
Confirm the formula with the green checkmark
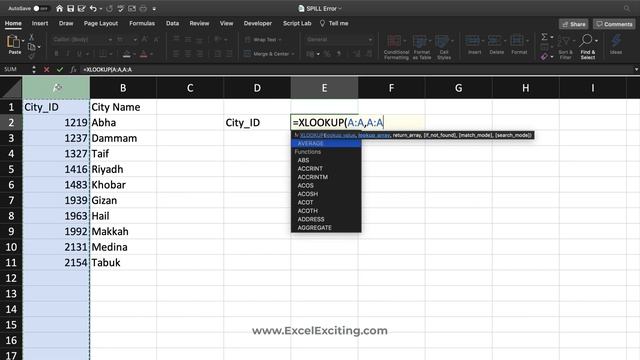(60, 69)
